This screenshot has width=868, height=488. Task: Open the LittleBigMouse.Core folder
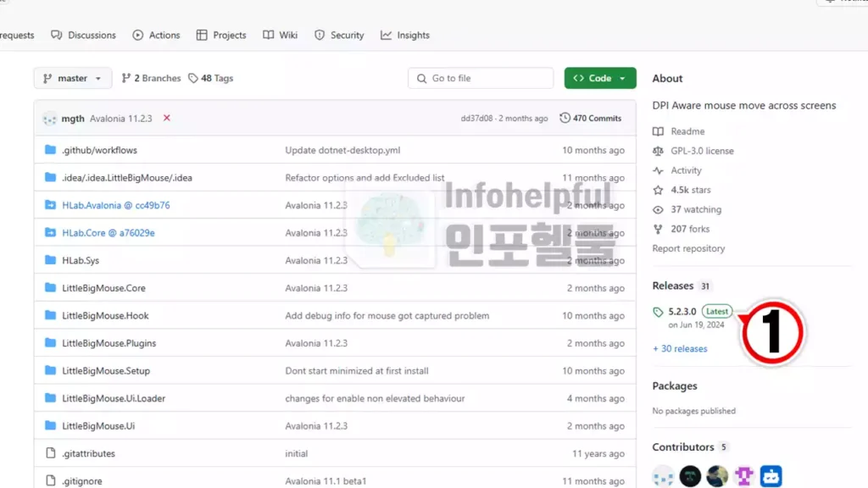103,288
